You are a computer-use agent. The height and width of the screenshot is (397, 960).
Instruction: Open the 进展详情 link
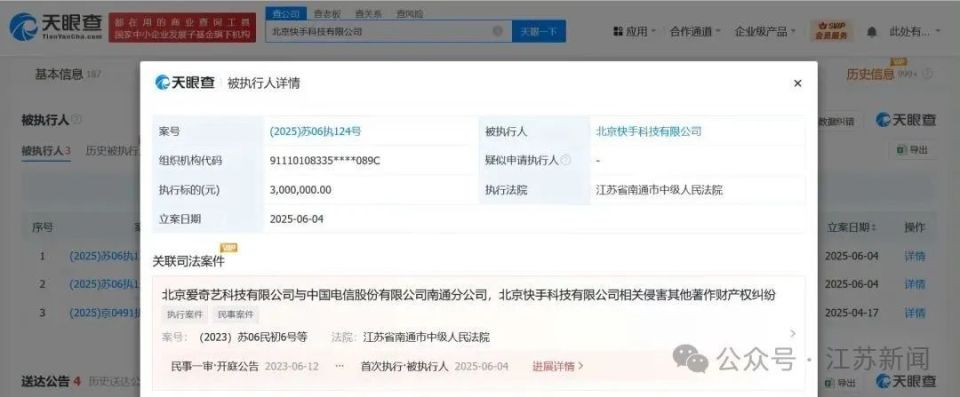coord(558,366)
